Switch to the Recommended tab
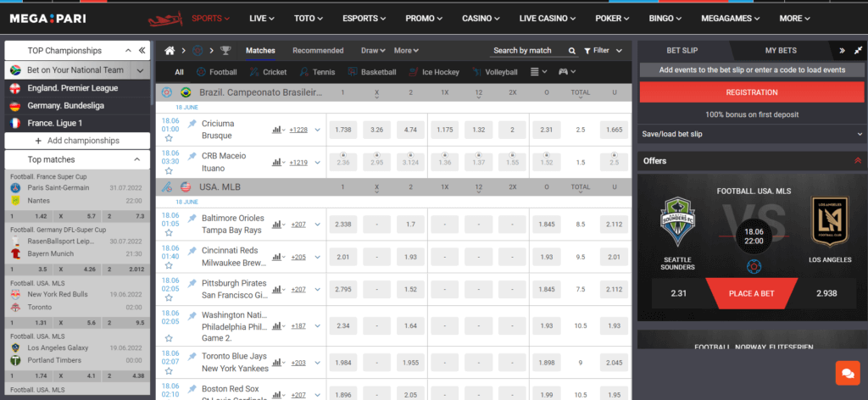 point(319,50)
